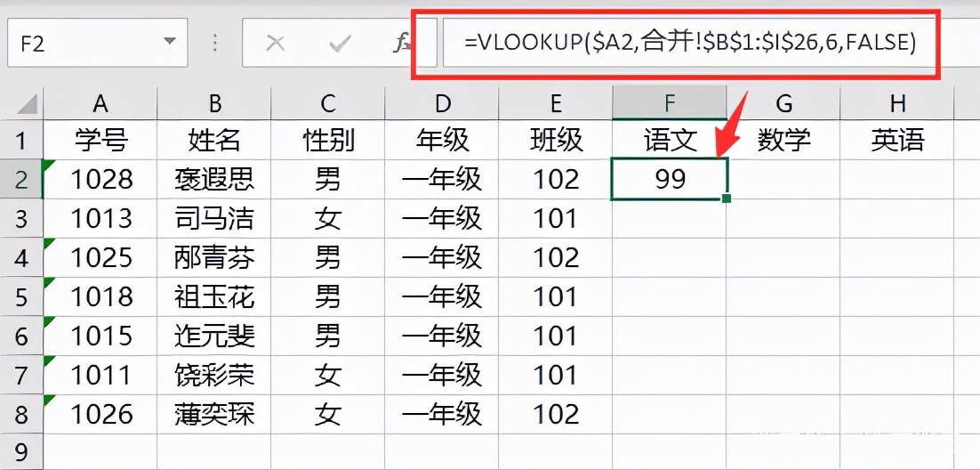
Task: Click the 性别 cell in row 1013
Action: [328, 218]
